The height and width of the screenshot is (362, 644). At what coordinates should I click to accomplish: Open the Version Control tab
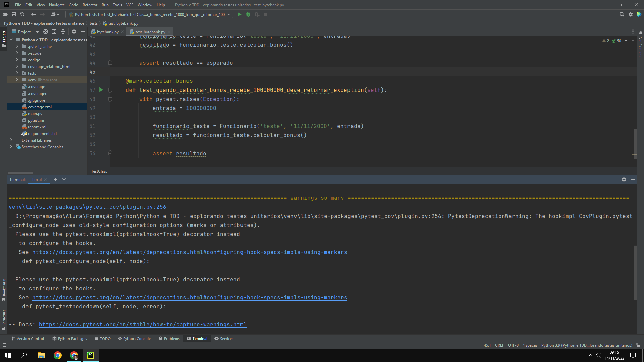pyautogui.click(x=28, y=339)
